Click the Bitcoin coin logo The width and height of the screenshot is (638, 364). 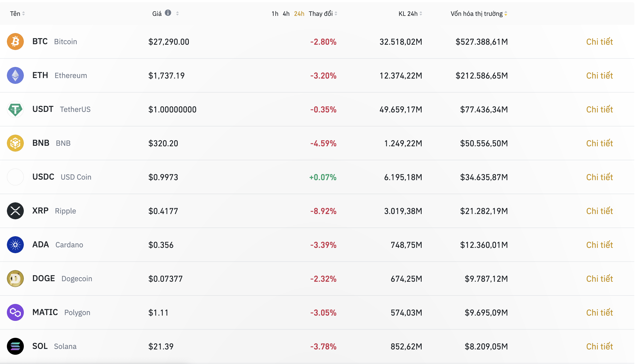15,42
